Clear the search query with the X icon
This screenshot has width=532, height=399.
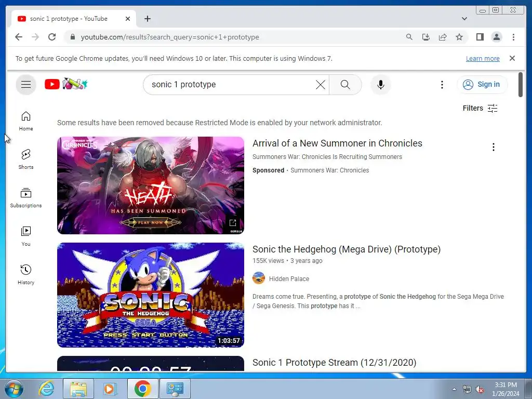320,85
